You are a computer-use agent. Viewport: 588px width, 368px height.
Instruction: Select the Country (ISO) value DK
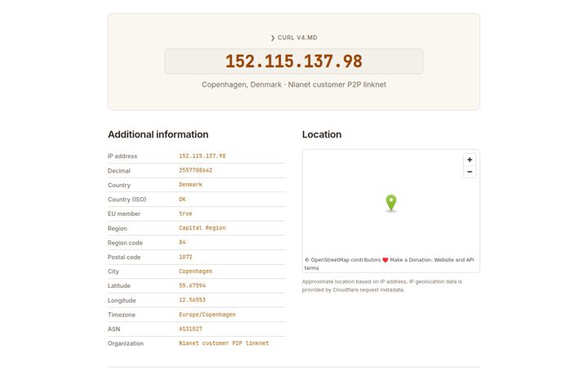point(182,199)
